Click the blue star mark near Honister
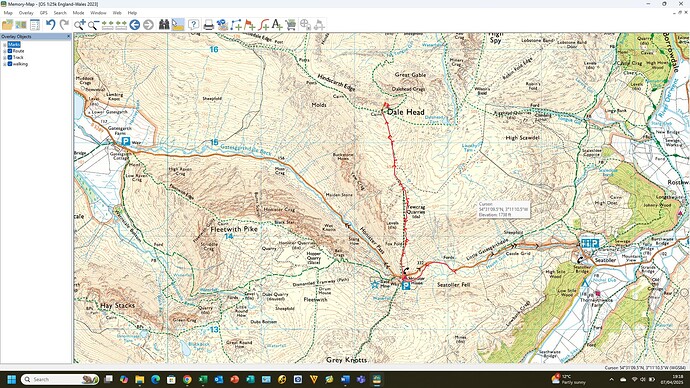This screenshot has height=388, width=690. point(375,285)
